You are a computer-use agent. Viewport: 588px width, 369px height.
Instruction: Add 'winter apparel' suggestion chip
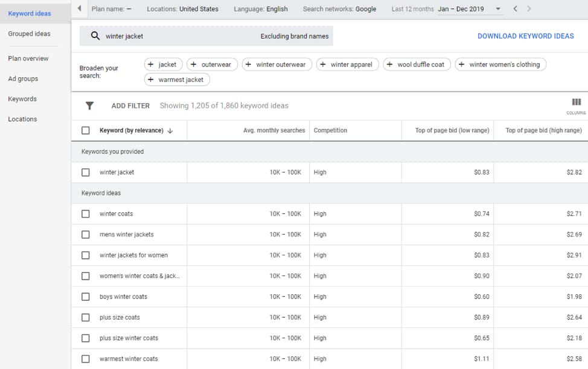click(347, 65)
